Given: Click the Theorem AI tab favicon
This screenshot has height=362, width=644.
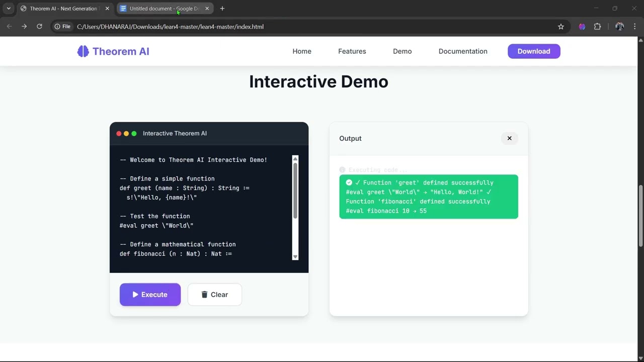Looking at the screenshot, I should pyautogui.click(x=23, y=9).
